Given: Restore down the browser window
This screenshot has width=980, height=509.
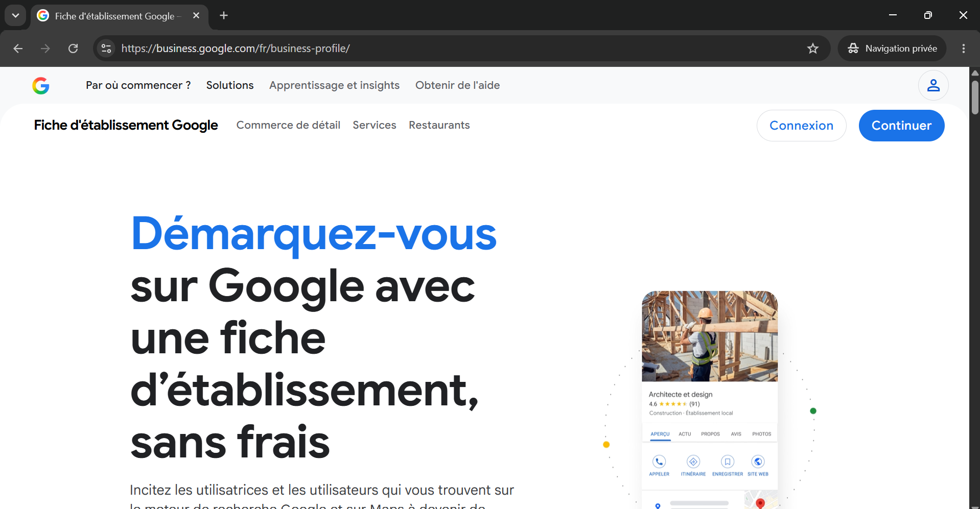Looking at the screenshot, I should coord(928,15).
